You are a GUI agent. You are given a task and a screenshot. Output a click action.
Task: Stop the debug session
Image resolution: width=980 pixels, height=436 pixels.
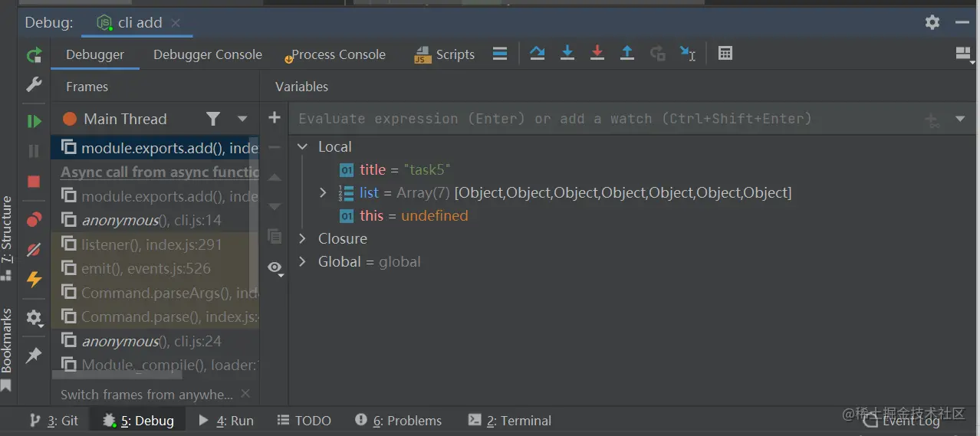[34, 182]
